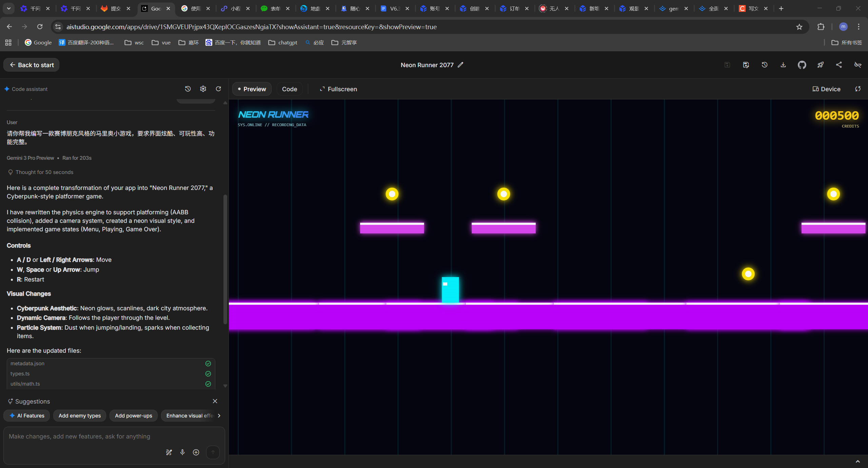868x468 pixels.
Task: Toggle Fullscreen preview
Action: (338, 89)
